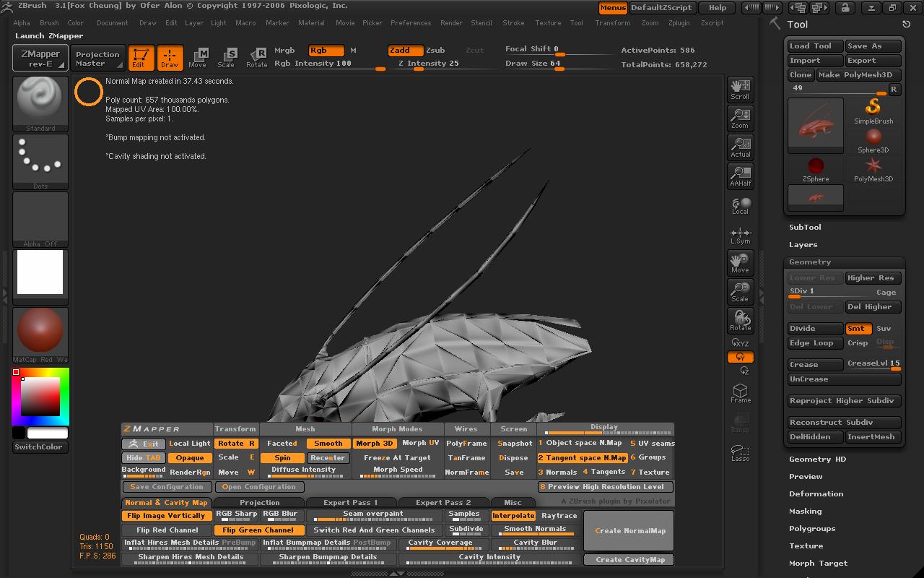
Task: Enable the Raytrace option
Action: [x=559, y=516]
